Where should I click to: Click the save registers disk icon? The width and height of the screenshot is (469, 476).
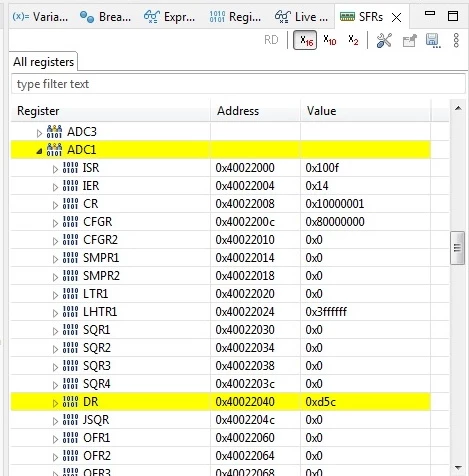click(433, 41)
